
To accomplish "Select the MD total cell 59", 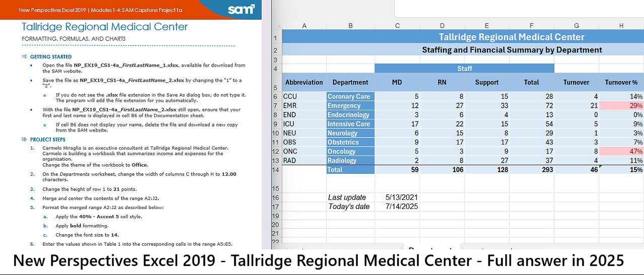I will (x=397, y=170).
